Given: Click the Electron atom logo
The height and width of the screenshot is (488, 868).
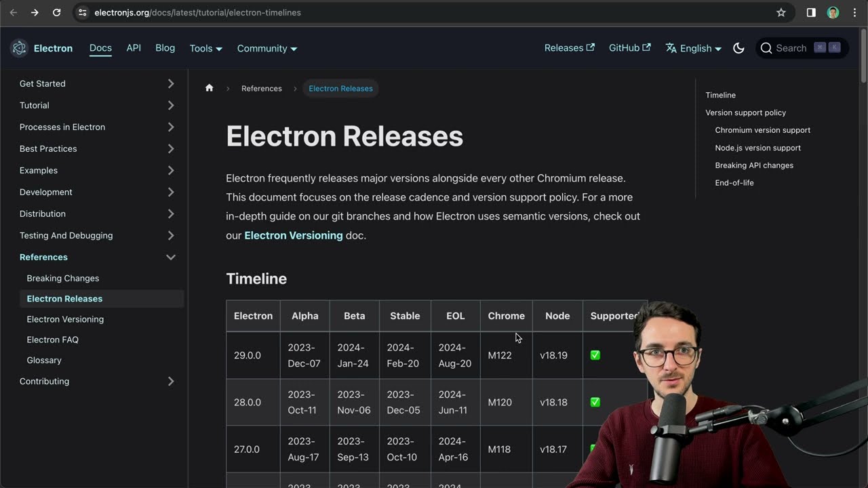Looking at the screenshot, I should pyautogui.click(x=19, y=48).
